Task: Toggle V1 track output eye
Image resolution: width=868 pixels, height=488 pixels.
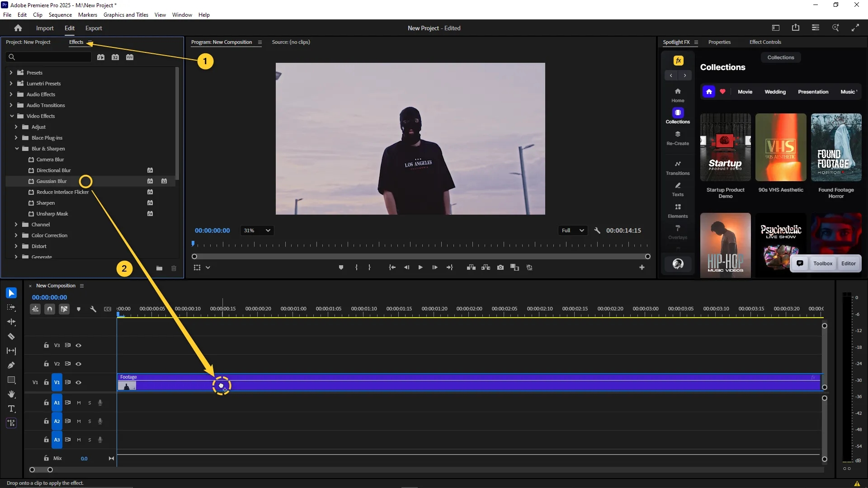Action: [79, 382]
